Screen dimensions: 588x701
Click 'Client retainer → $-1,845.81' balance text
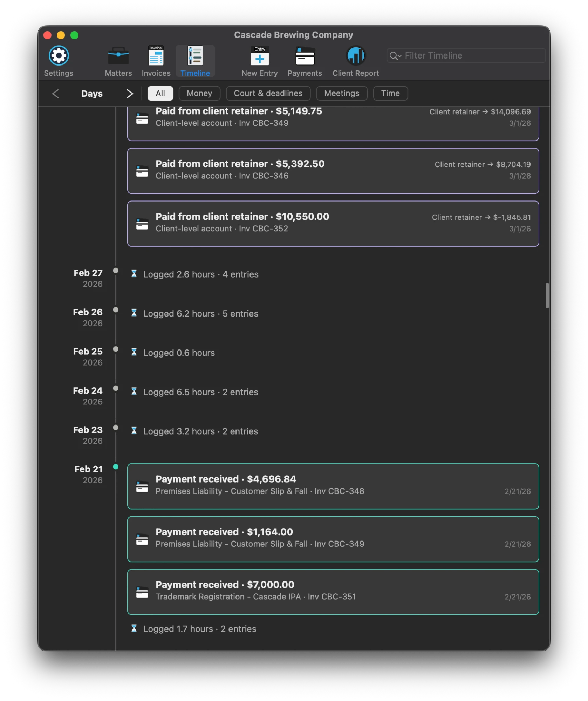[x=481, y=218]
